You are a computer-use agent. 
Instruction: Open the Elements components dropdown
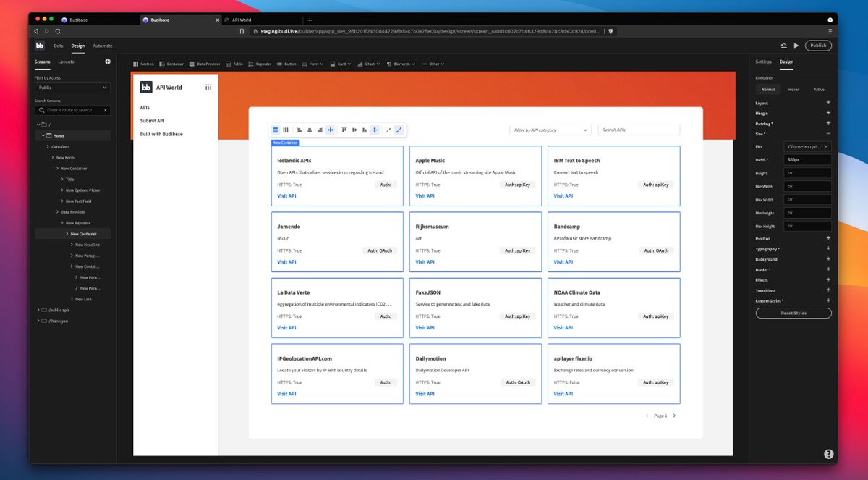click(x=401, y=64)
